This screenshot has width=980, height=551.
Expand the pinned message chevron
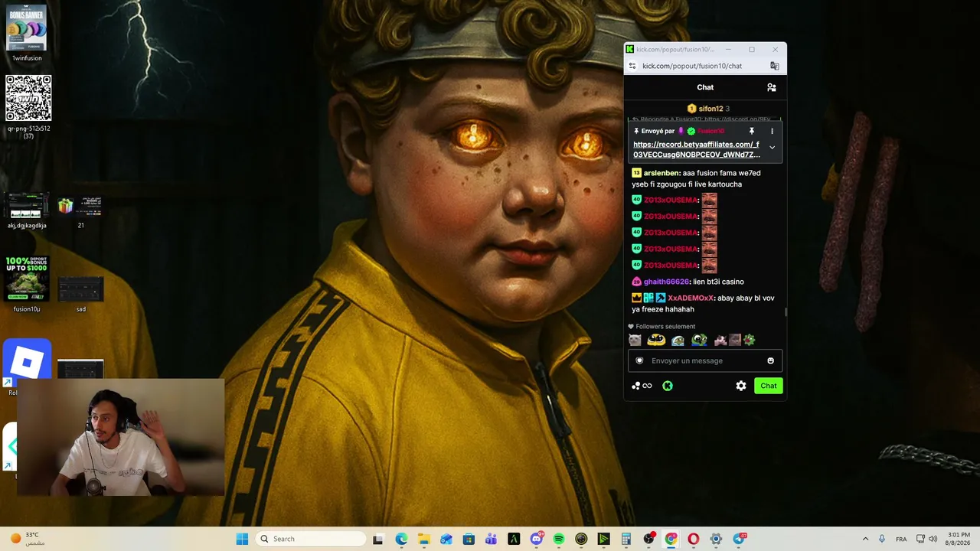772,148
